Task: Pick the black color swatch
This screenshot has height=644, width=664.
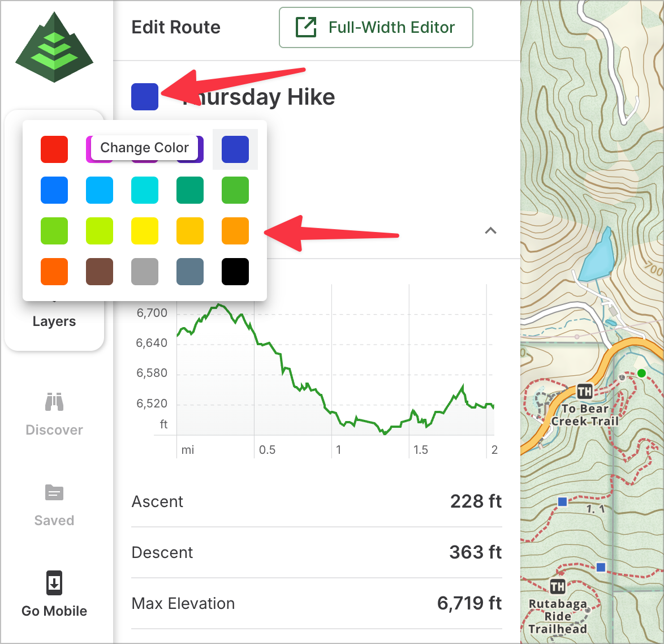Action: (x=235, y=272)
